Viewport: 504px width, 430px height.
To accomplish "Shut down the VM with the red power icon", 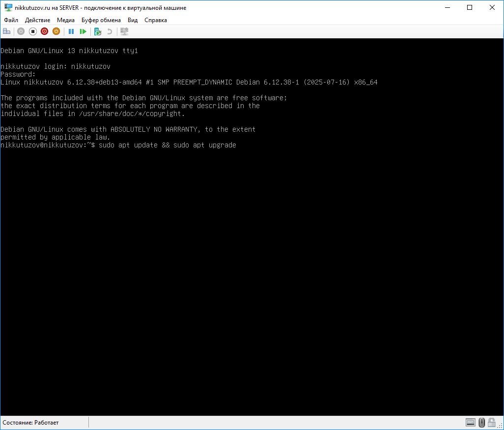I will pos(44,31).
